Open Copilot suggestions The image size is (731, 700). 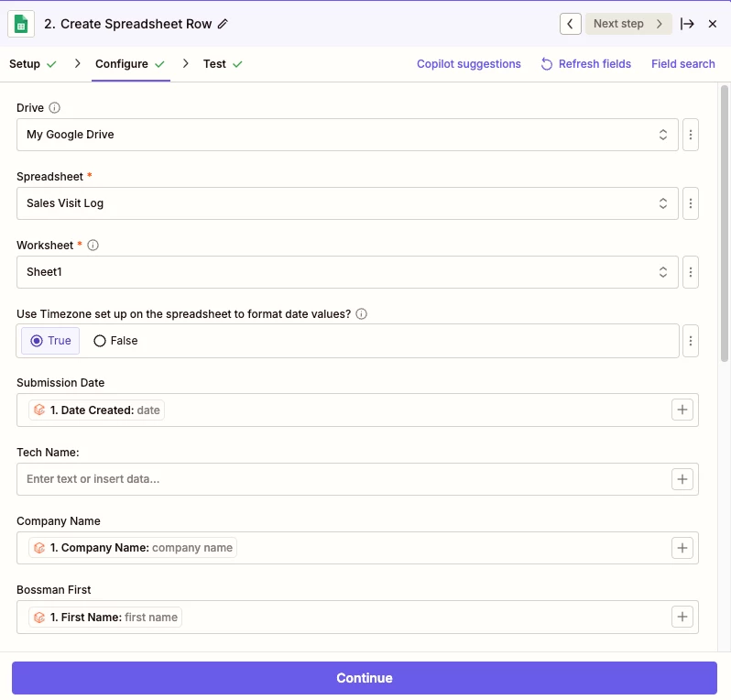pos(468,64)
